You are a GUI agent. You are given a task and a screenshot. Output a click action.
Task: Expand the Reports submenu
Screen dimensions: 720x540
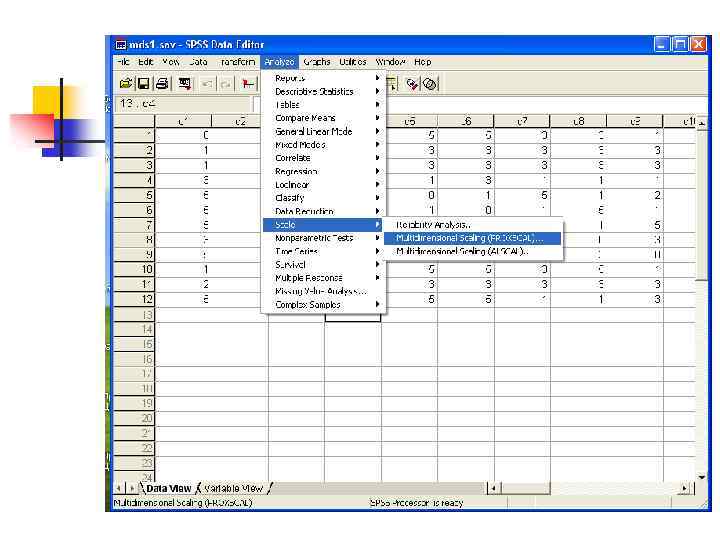pos(323,78)
